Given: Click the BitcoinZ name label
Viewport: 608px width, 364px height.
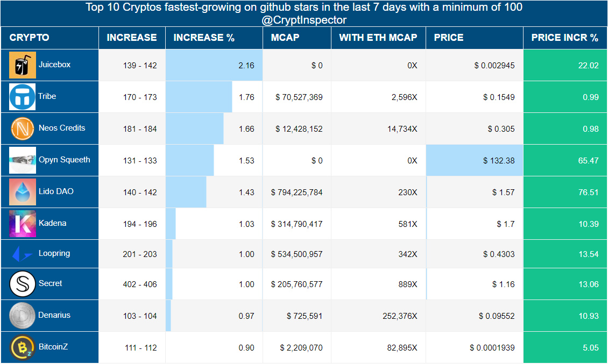Looking at the screenshot, I should point(53,347).
